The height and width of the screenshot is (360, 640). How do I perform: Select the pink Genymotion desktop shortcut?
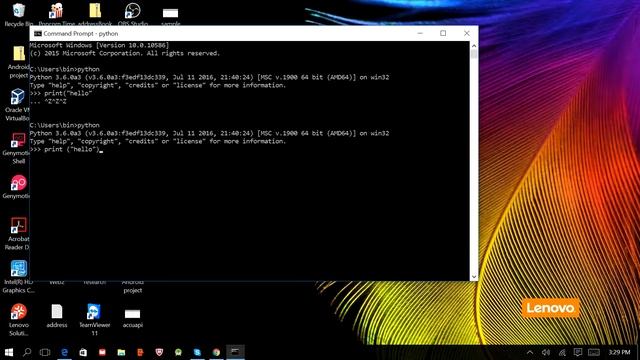[x=18, y=187]
